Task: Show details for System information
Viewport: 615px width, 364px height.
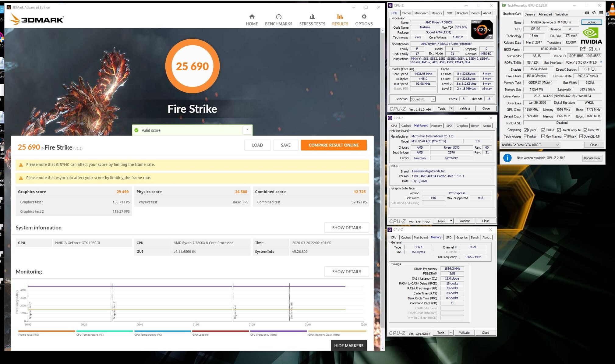Action: pos(346,228)
